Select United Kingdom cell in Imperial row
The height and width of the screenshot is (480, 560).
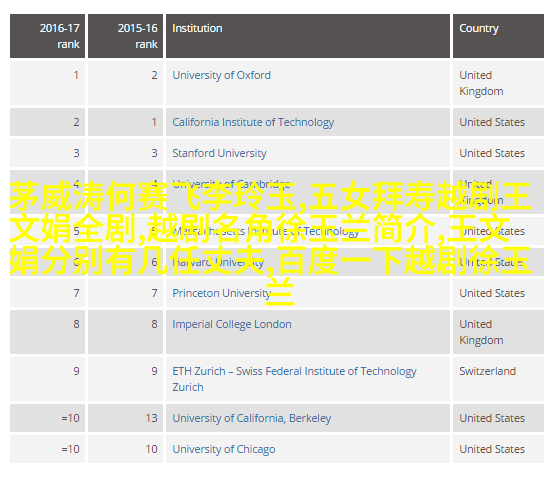tap(498, 332)
